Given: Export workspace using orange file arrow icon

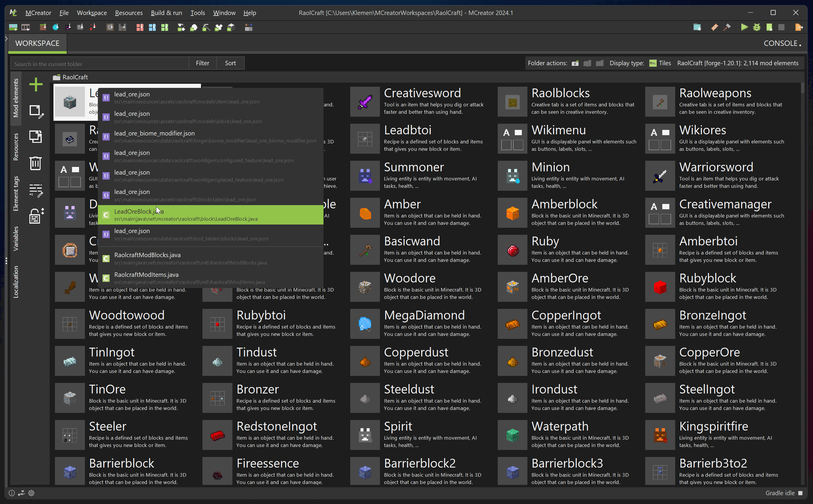Looking at the screenshot, I should tap(799, 27).
